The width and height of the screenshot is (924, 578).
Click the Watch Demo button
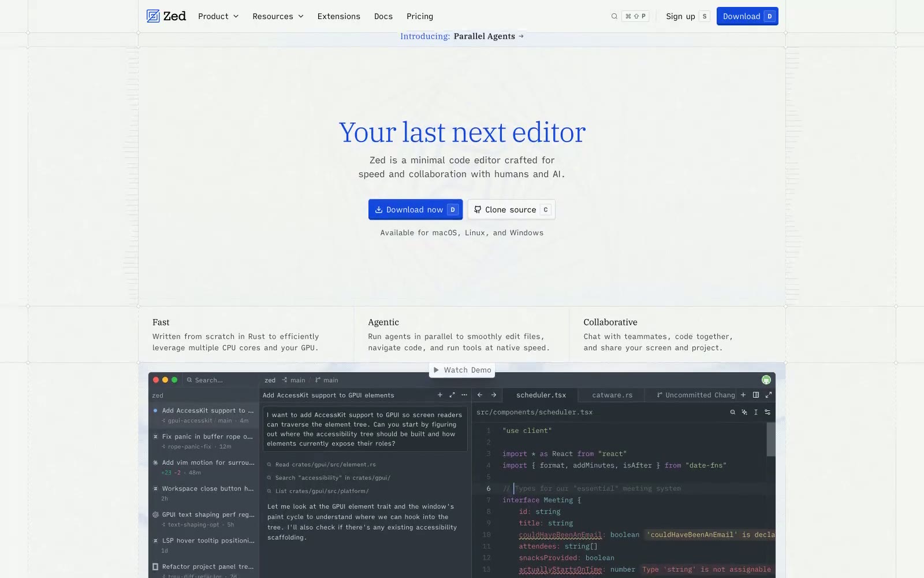coord(462,370)
